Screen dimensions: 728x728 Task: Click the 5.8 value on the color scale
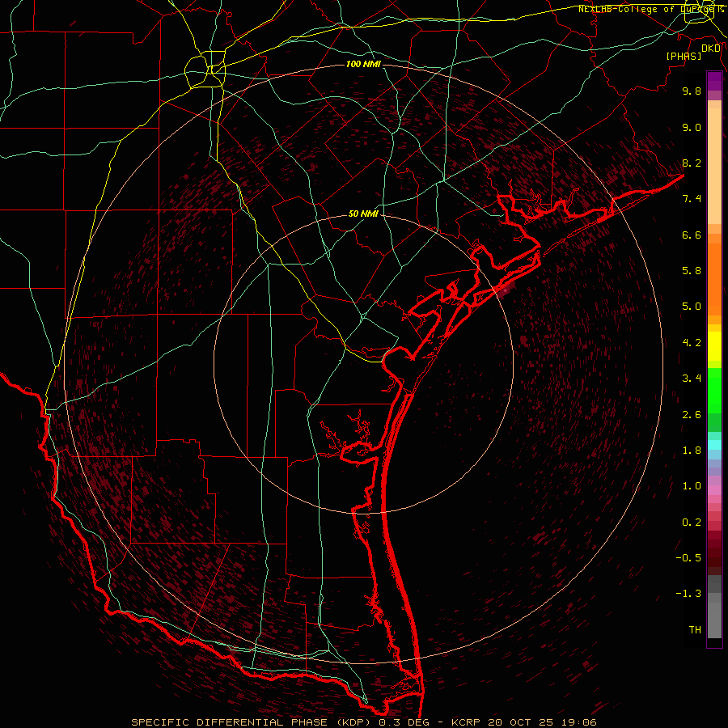click(692, 271)
